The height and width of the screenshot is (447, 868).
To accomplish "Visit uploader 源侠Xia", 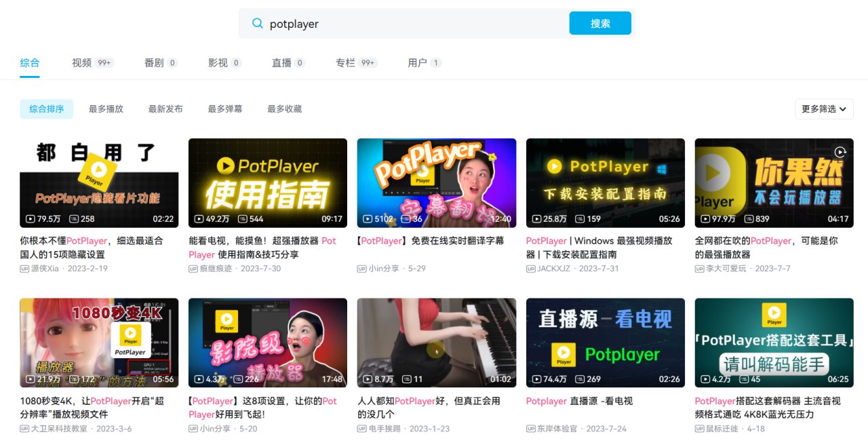I will click(45, 269).
